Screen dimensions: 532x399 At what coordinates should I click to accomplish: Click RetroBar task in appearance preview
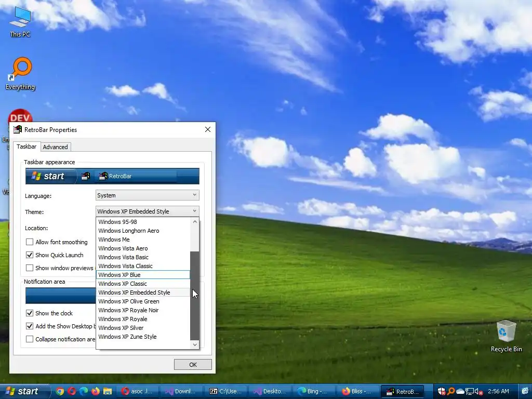[136, 176]
